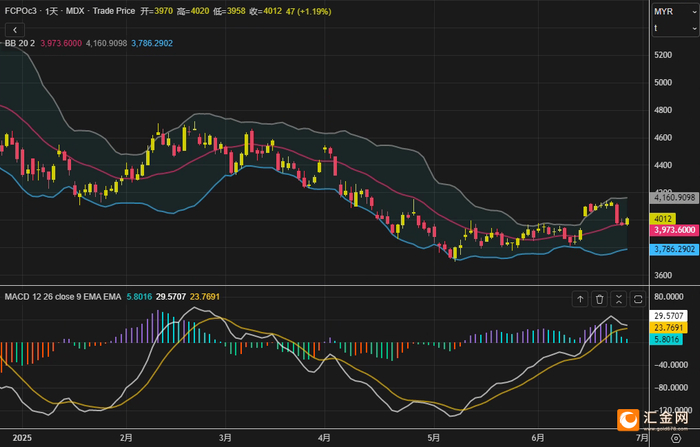Image resolution: width=700 pixels, height=447 pixels.
Task: Maximize the MACD pane
Action: click(x=637, y=298)
